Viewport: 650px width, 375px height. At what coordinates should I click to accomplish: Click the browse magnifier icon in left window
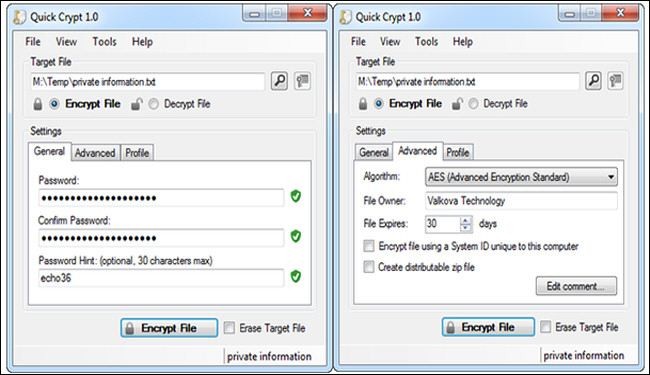point(279,81)
